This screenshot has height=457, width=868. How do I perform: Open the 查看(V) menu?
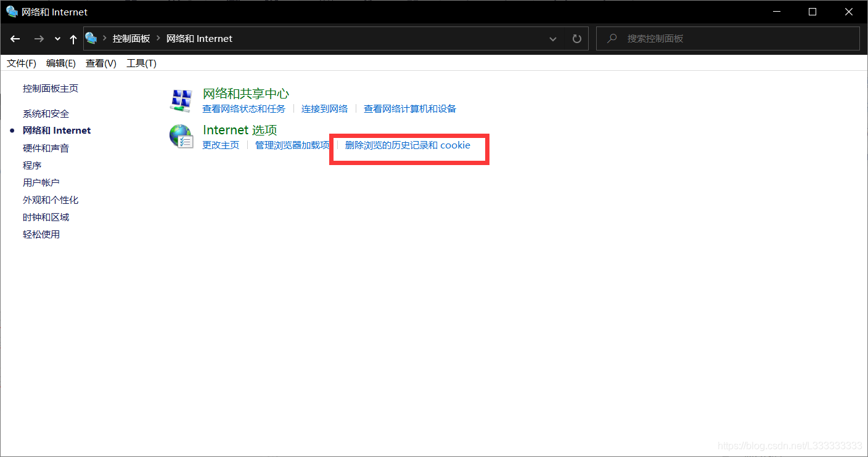(101, 63)
